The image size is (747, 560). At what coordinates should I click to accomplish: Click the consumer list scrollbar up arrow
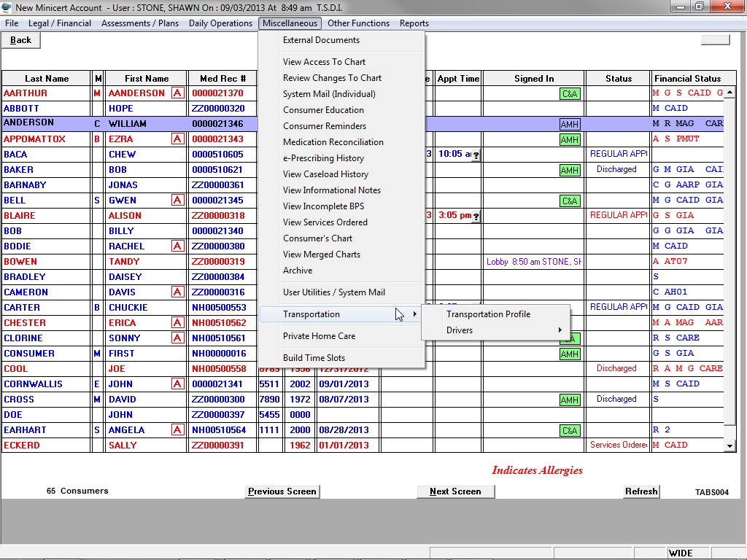(x=729, y=93)
